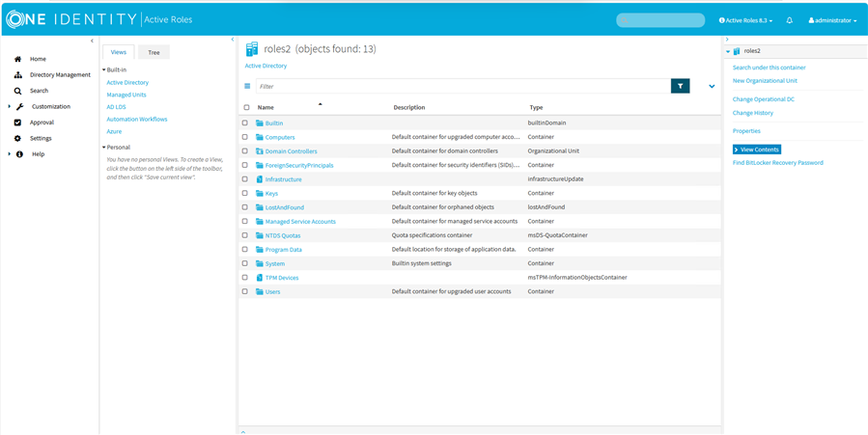Collapse the Built-in views section

click(x=103, y=70)
